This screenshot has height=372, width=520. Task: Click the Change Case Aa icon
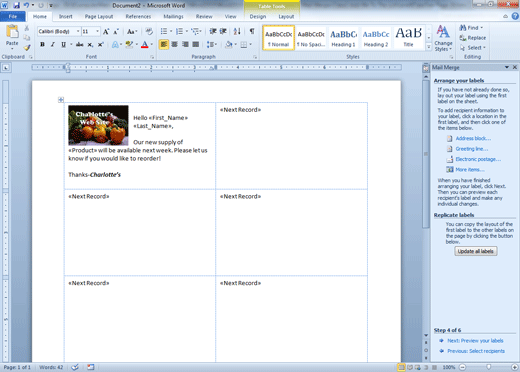131,32
